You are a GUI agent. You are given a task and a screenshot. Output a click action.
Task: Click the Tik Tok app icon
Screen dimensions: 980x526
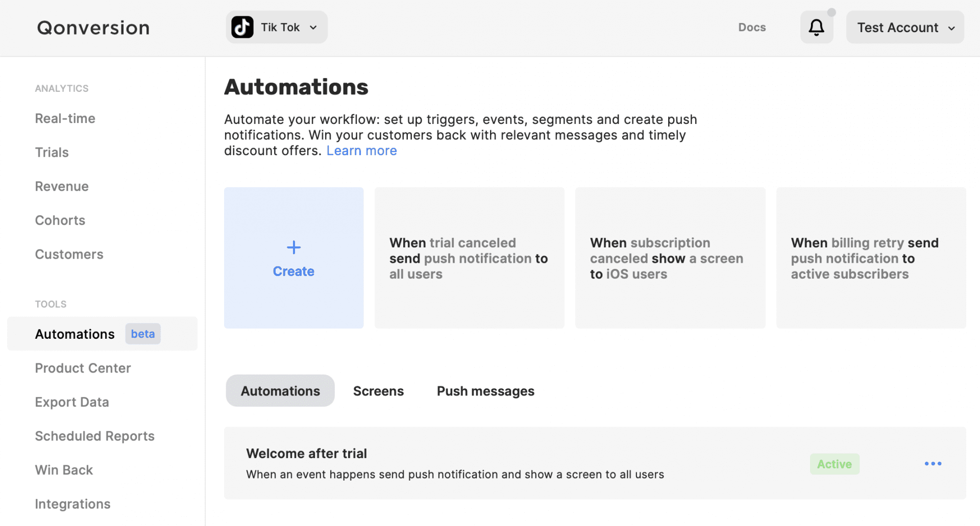242,27
